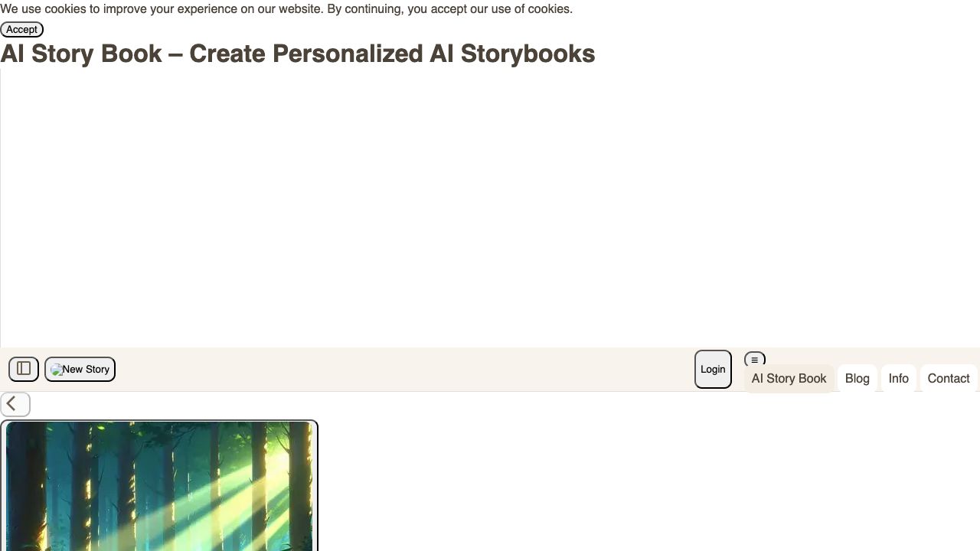Accept the cookie notice
The height and width of the screenshot is (551, 980).
click(21, 29)
